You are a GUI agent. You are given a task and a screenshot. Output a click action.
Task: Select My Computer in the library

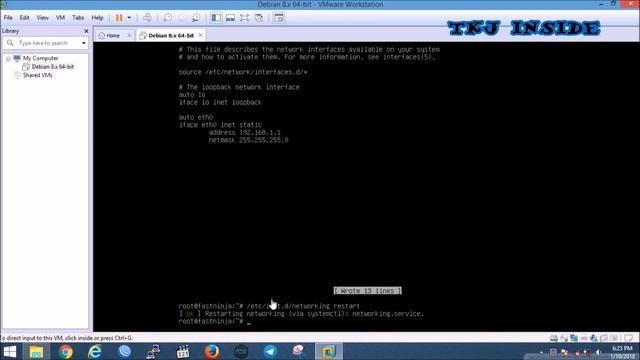40,58
